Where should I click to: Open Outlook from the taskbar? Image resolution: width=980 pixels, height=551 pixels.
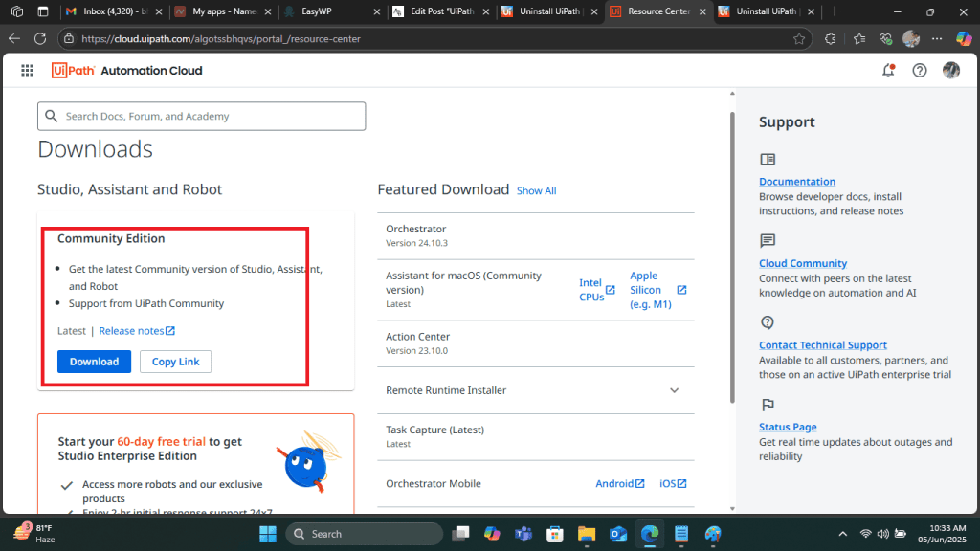618,533
